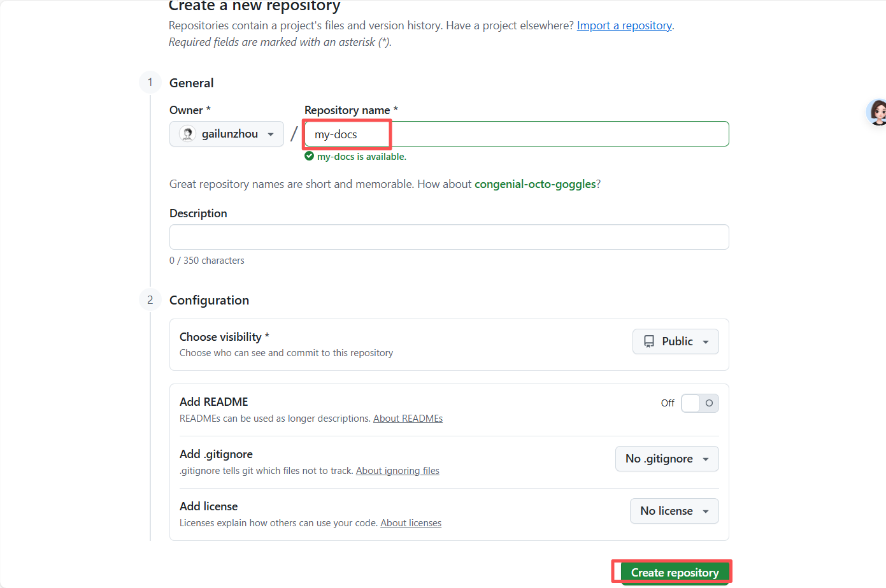The width and height of the screenshot is (886, 588).
Task: Toggle the Add README switch on
Action: 699,403
